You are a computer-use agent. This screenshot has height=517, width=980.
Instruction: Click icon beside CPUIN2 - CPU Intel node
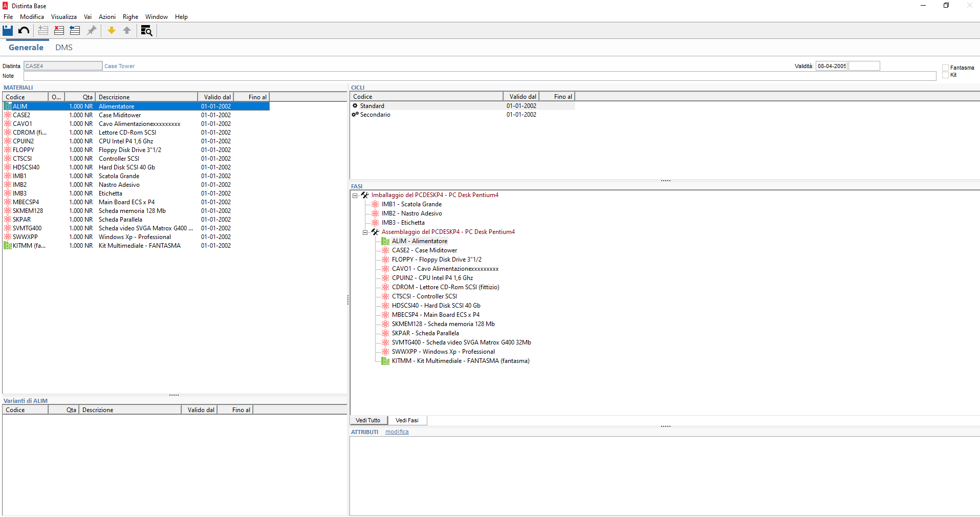click(385, 278)
